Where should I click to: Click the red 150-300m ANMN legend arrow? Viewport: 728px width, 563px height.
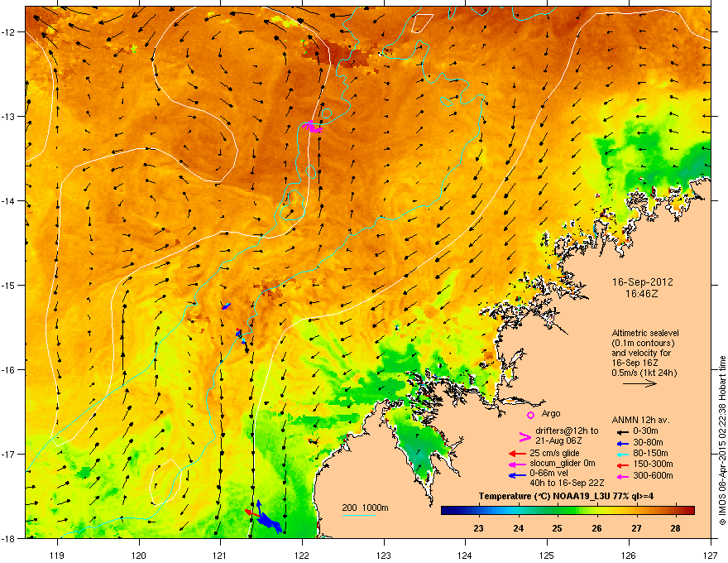623,464
